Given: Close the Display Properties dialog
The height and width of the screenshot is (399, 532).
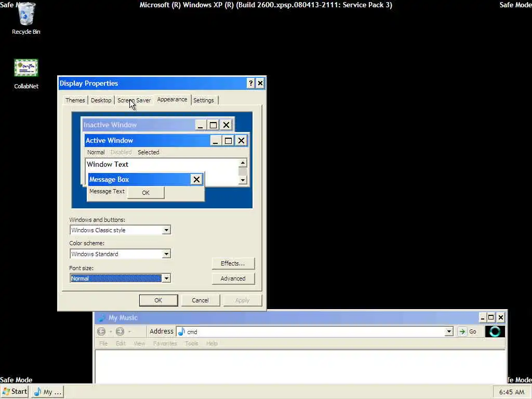Looking at the screenshot, I should tap(260, 83).
